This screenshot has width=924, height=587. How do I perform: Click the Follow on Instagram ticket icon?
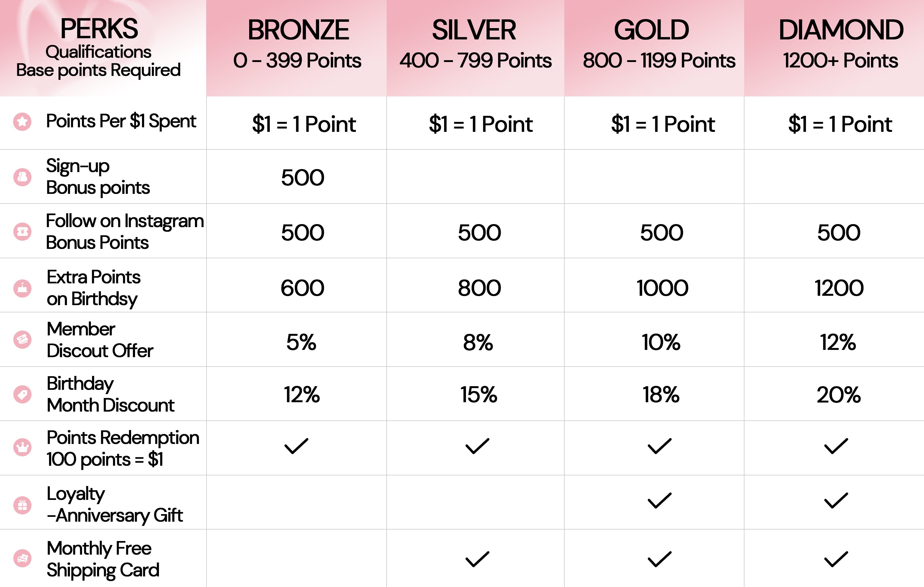point(22,232)
